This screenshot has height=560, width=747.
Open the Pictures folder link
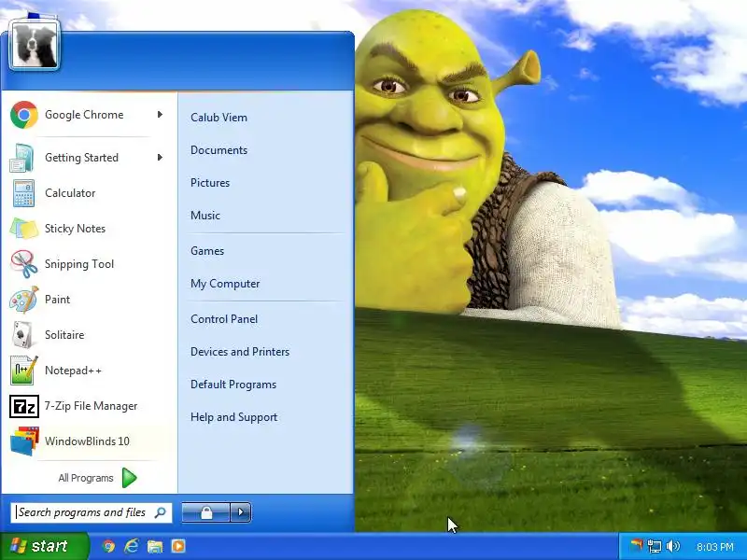[x=210, y=183]
